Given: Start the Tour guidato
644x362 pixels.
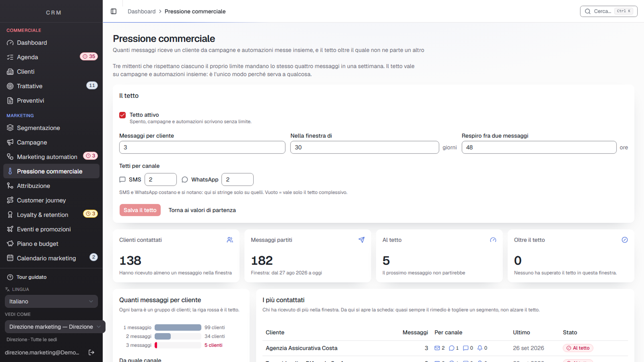Looking at the screenshot, I should point(32,277).
